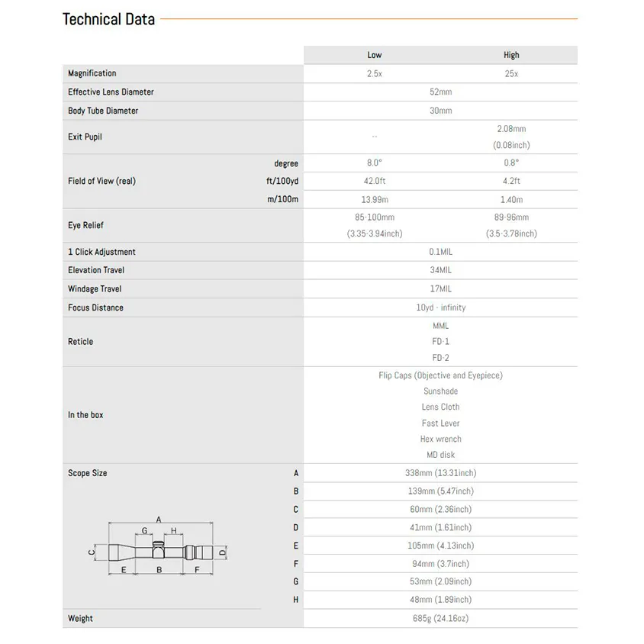Select the MML reticle option text
The width and height of the screenshot is (644, 644).
(440, 326)
